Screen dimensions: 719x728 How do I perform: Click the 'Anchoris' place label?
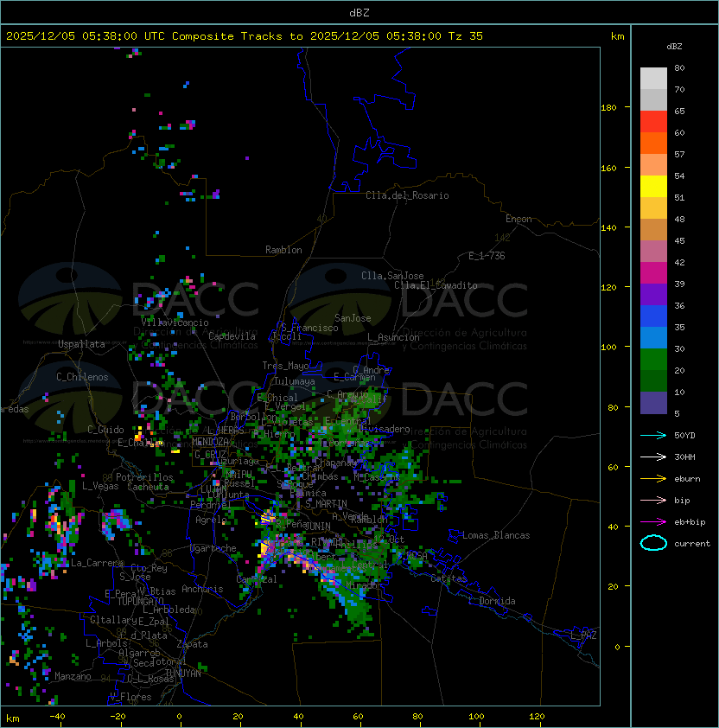202,589
